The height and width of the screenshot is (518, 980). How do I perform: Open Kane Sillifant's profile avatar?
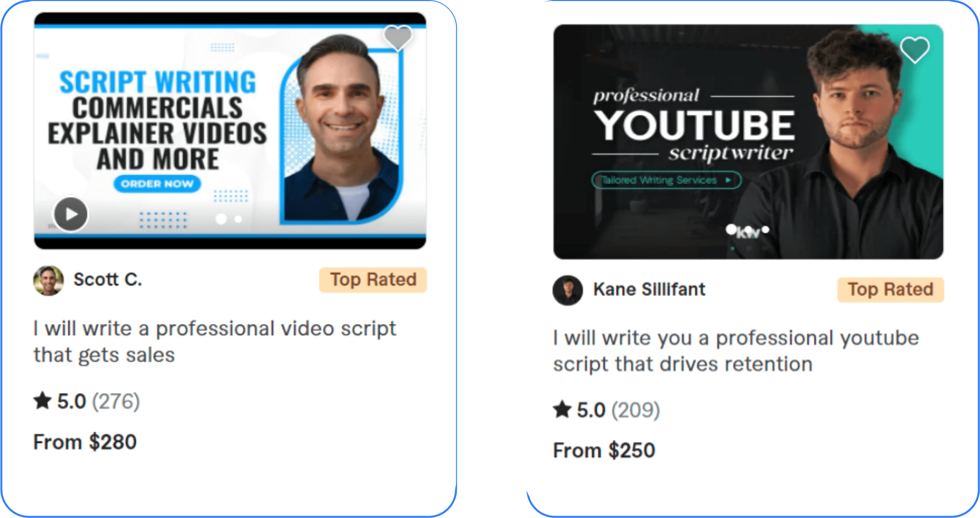[568, 290]
